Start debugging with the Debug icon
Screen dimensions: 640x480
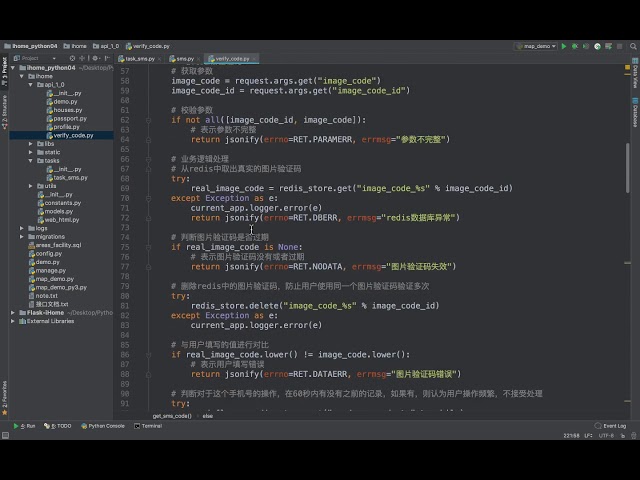[574, 46]
